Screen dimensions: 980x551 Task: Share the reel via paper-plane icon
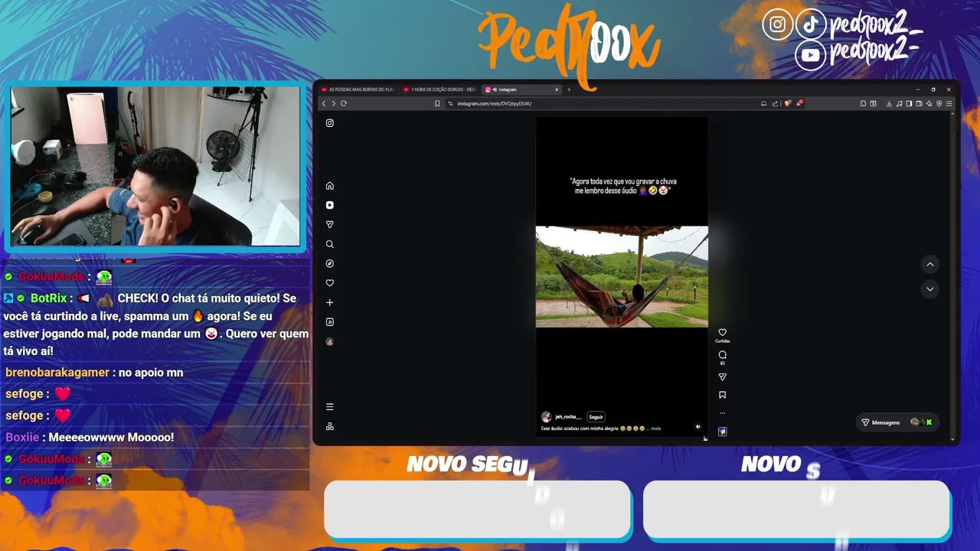coord(722,377)
